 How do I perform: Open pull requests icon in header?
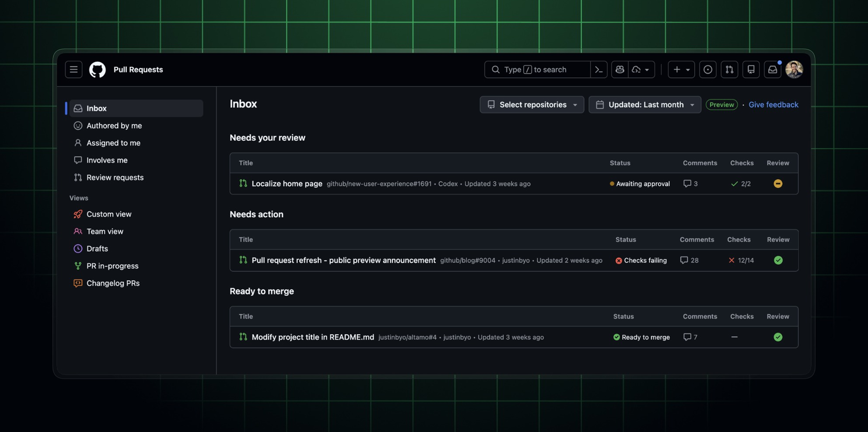click(x=729, y=69)
